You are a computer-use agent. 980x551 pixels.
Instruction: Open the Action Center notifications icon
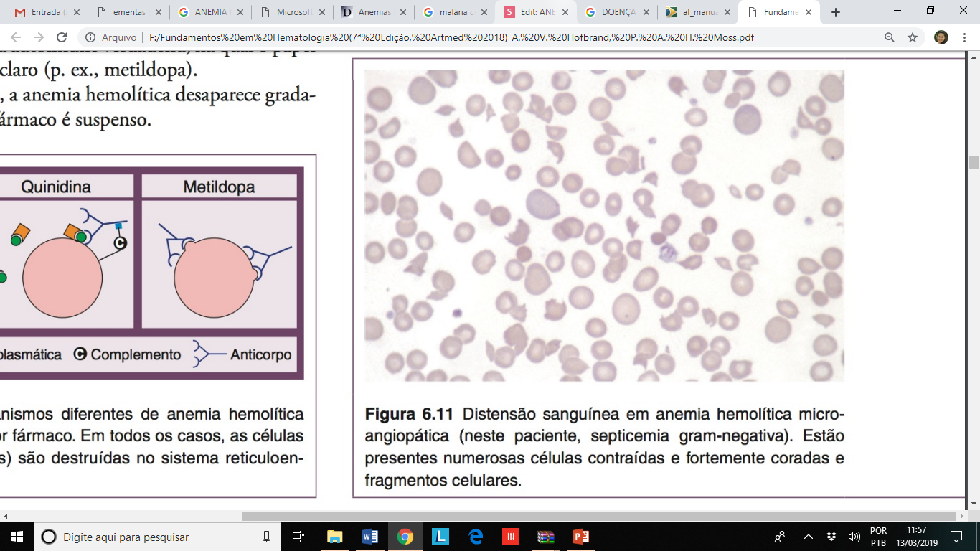(956, 537)
